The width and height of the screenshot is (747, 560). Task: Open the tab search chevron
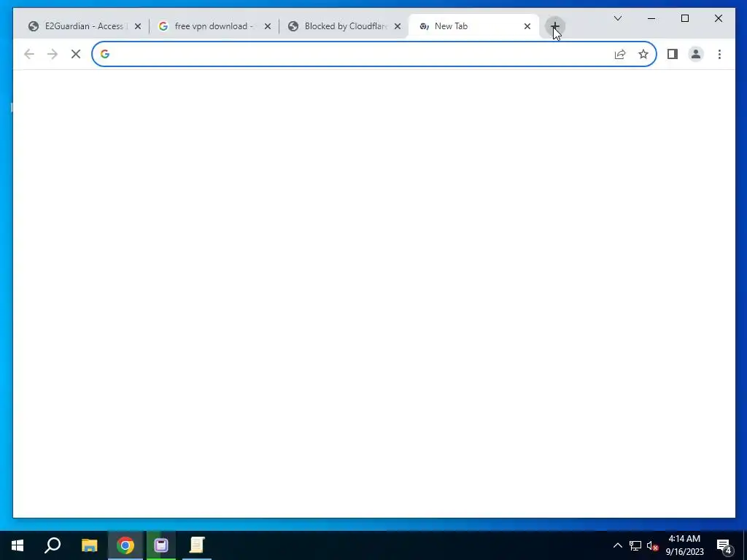(618, 18)
